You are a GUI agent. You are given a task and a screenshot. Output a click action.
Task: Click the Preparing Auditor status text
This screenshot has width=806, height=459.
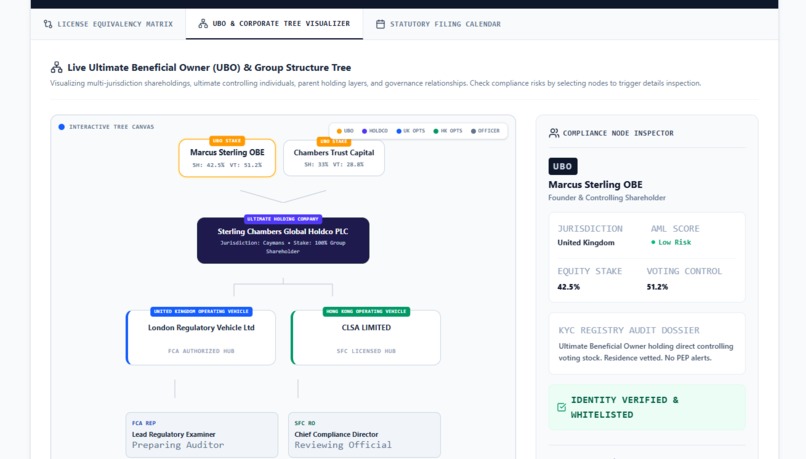178,445
